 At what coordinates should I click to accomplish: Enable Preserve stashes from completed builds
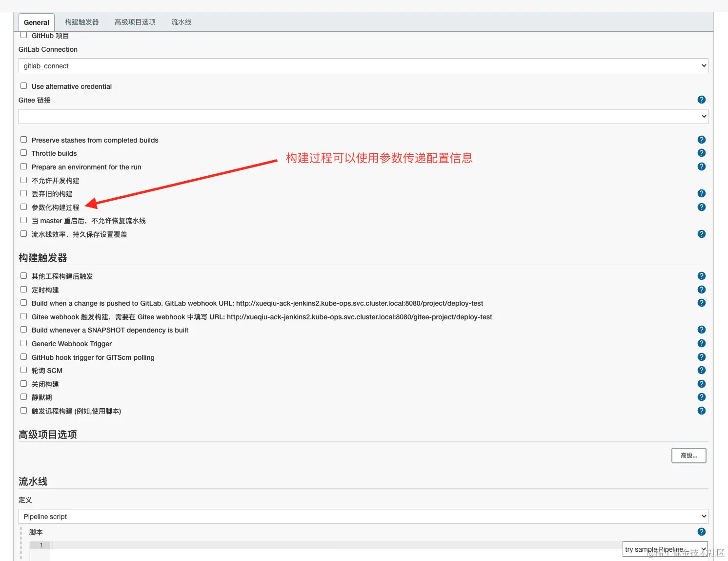[x=23, y=140]
